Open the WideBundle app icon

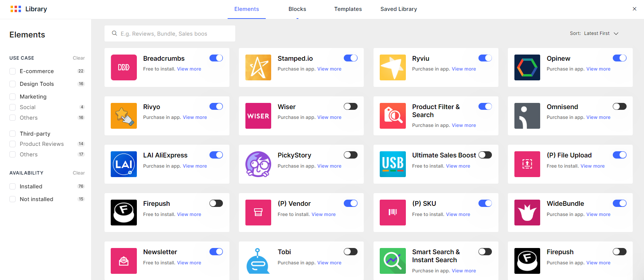coord(527,212)
